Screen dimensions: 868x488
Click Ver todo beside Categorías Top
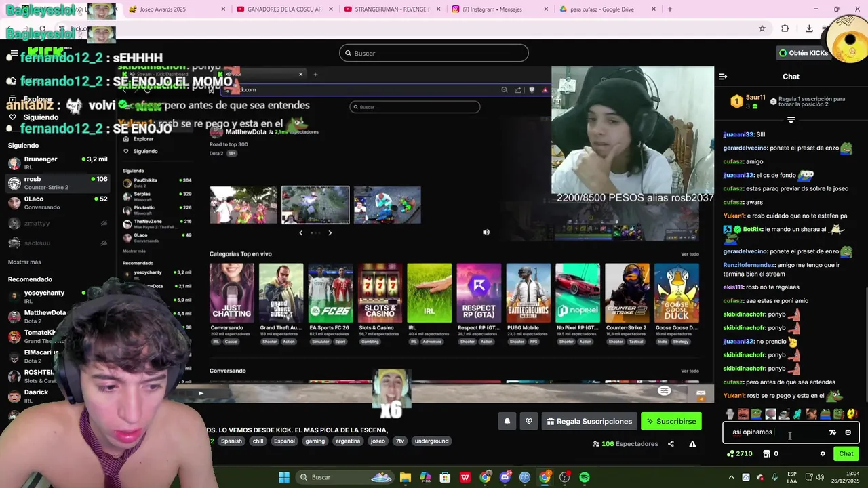pos(690,254)
